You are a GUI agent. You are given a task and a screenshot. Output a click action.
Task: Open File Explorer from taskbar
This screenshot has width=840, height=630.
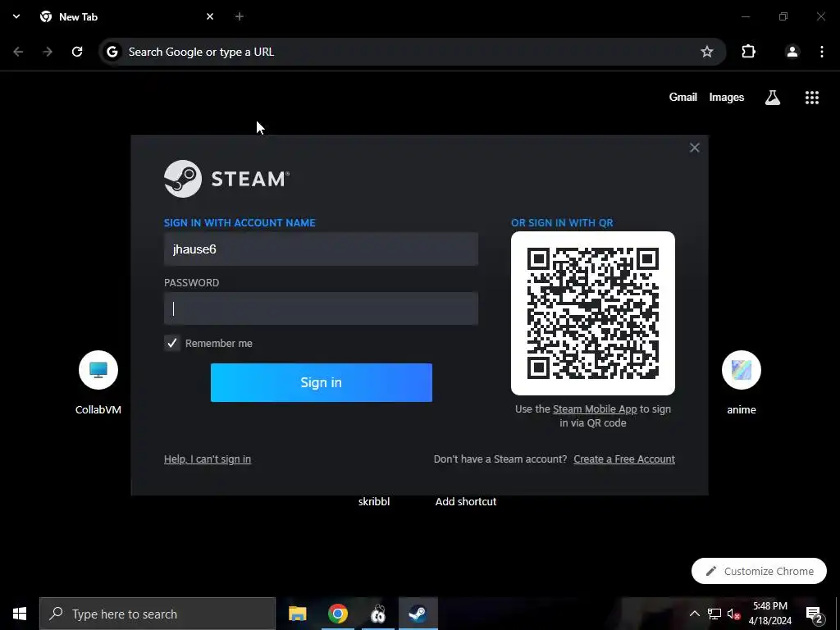tap(297, 614)
